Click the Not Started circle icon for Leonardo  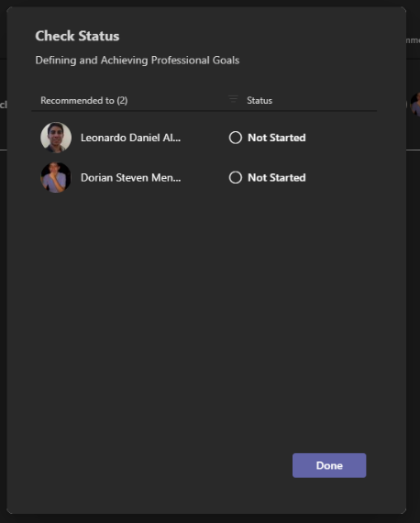tap(236, 138)
